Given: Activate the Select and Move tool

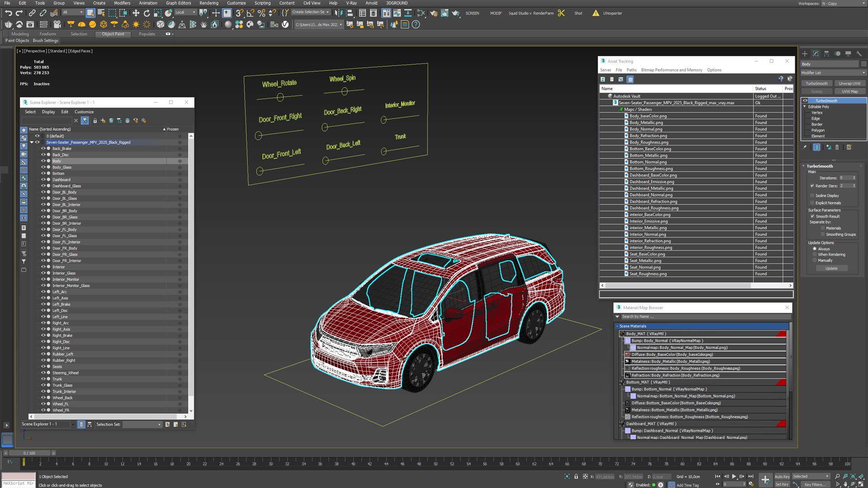Looking at the screenshot, I should coord(136,13).
